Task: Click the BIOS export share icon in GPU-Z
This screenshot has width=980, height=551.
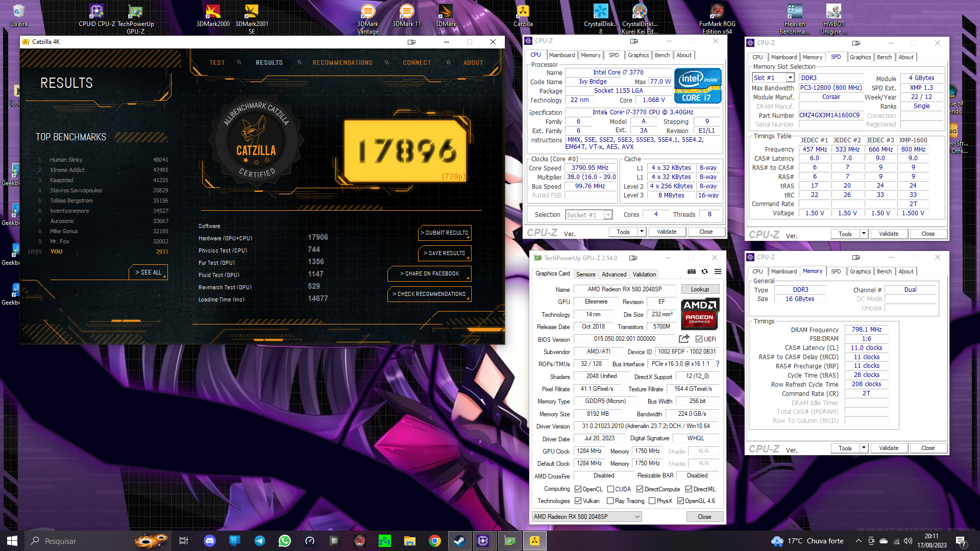Action: 684,339
